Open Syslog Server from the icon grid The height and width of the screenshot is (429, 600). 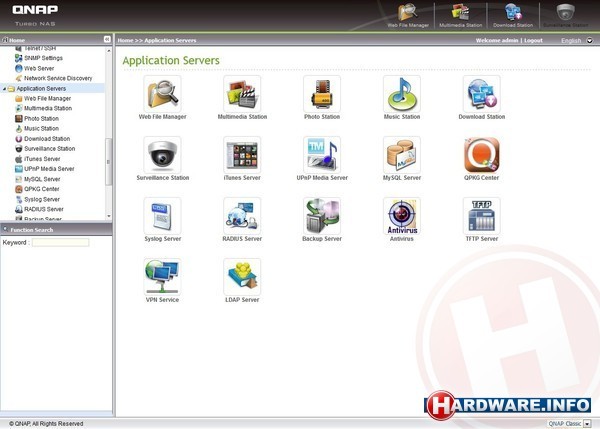point(162,216)
